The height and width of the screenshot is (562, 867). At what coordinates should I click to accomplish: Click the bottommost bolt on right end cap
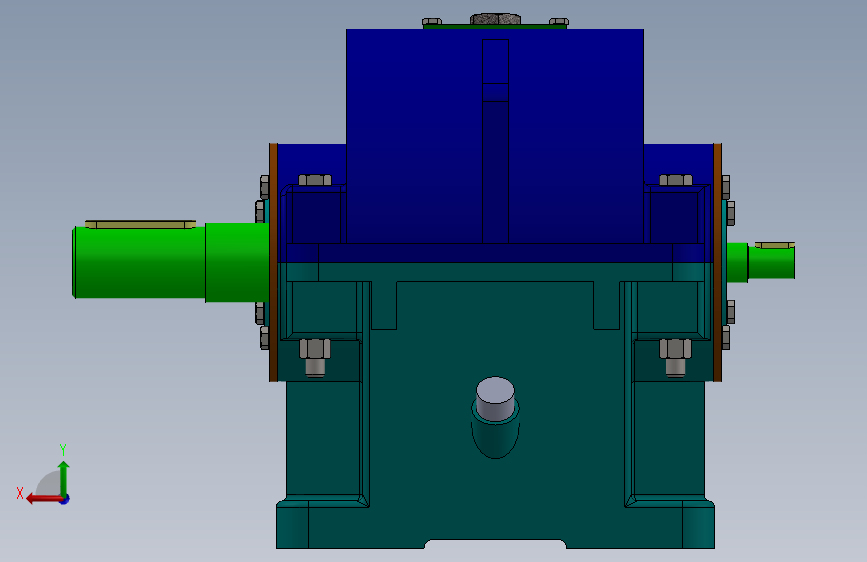[725, 337]
